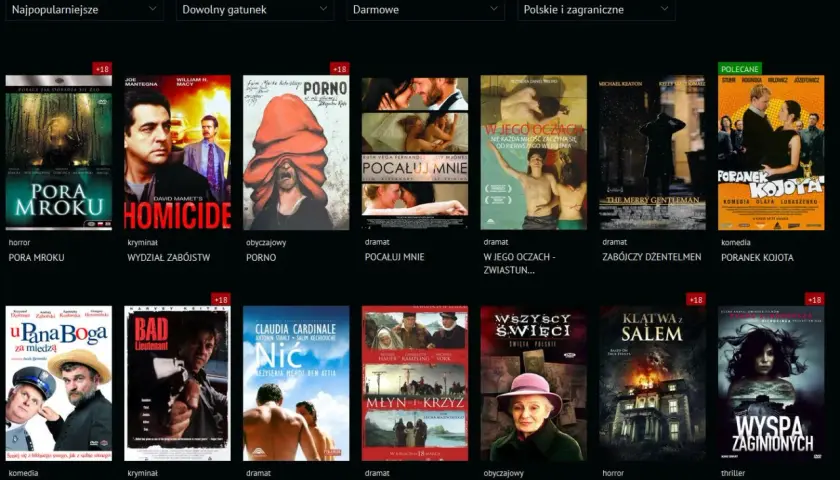Click the PORA MROKU title link
Screen dimensions: 840x480
(x=36, y=258)
